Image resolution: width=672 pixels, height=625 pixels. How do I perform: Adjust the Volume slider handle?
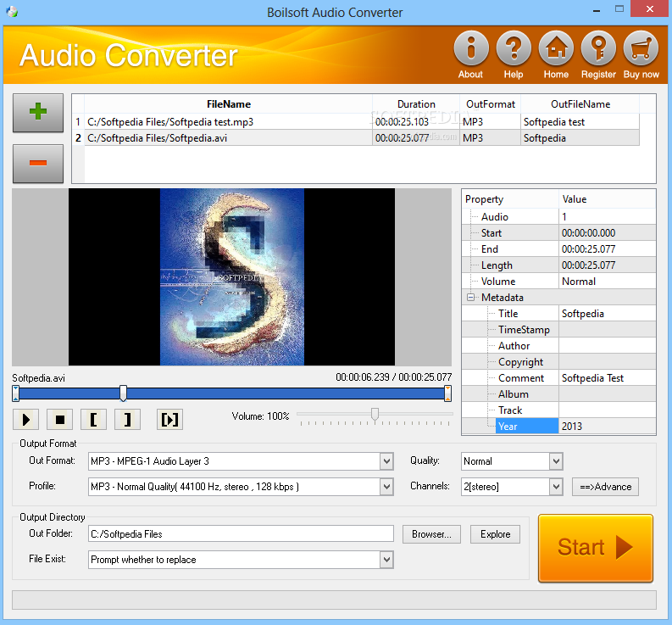(375, 415)
